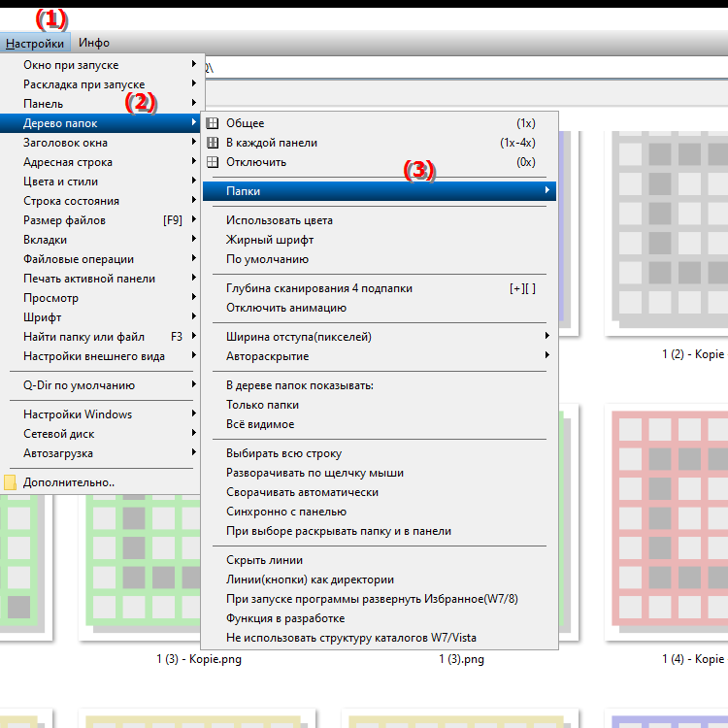Click the folder icon next to Дополнительно

tap(10, 482)
